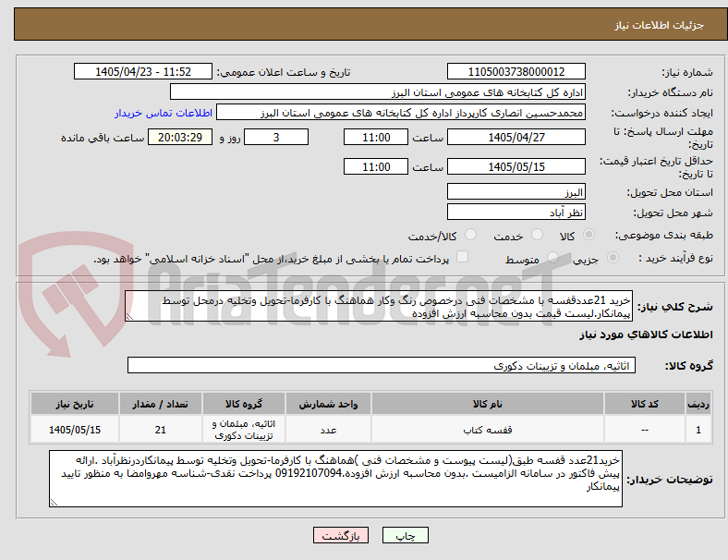This screenshot has height=560, width=728.
Task: Click the ردیف column header
Action: click(x=698, y=404)
